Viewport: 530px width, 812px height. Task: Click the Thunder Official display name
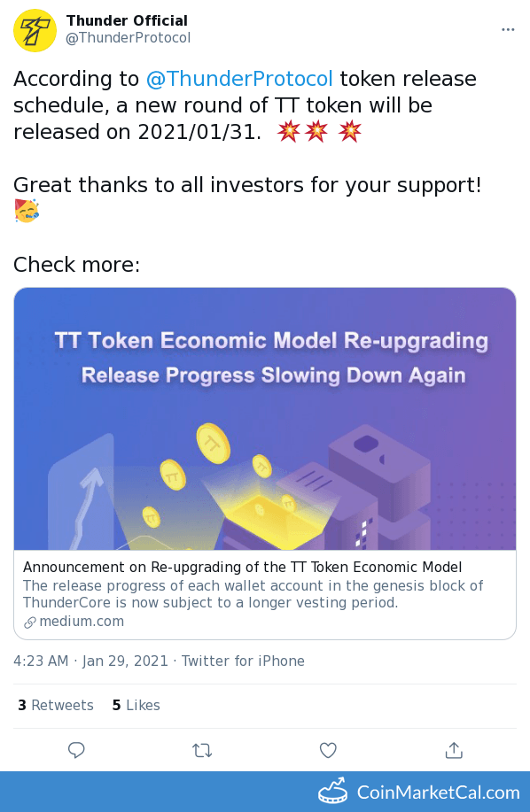pos(127,20)
